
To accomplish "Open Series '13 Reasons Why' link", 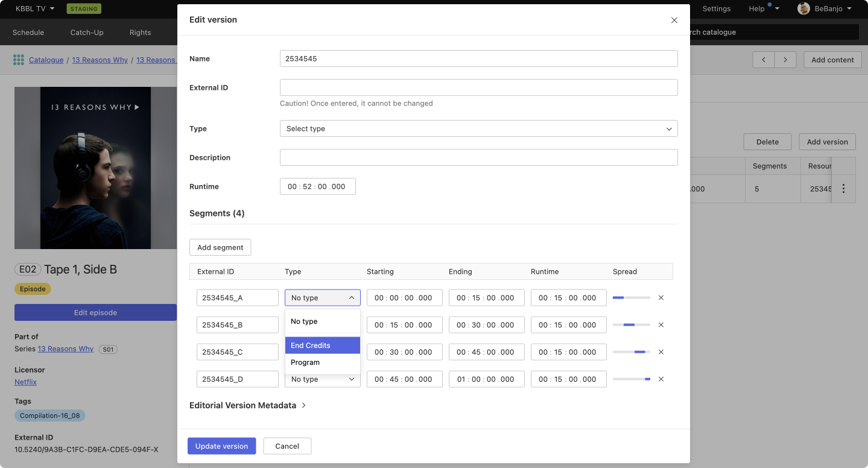I will (x=66, y=349).
